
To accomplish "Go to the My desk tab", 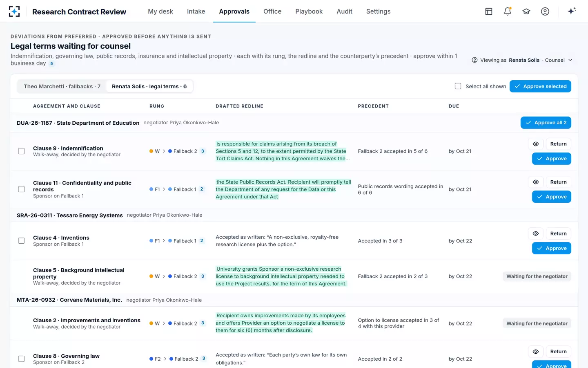I will (x=160, y=11).
